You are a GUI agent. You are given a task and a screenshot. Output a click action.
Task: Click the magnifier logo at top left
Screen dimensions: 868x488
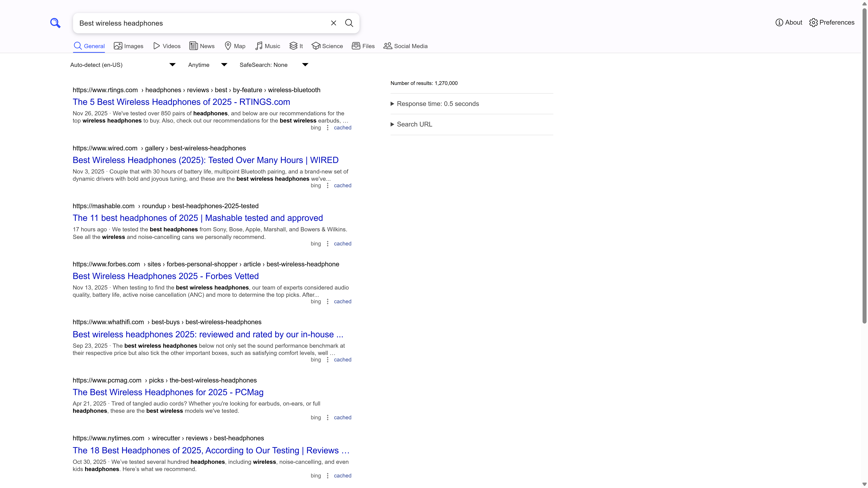(x=55, y=23)
